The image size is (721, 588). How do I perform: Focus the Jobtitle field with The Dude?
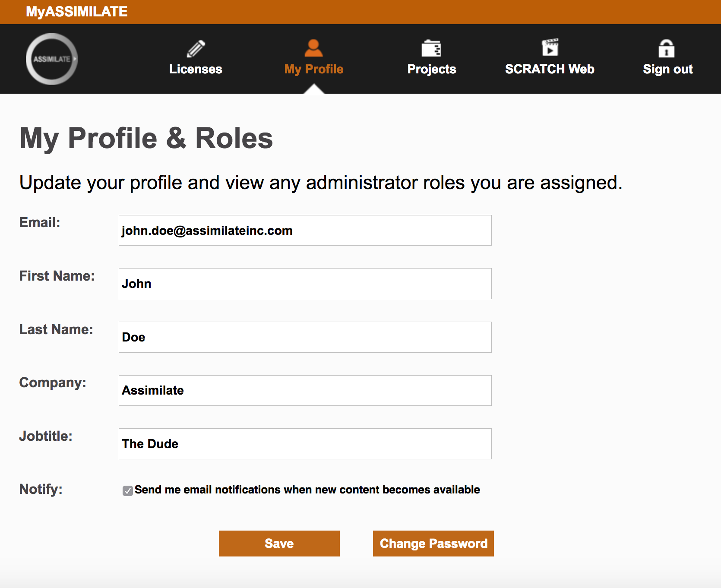point(305,444)
